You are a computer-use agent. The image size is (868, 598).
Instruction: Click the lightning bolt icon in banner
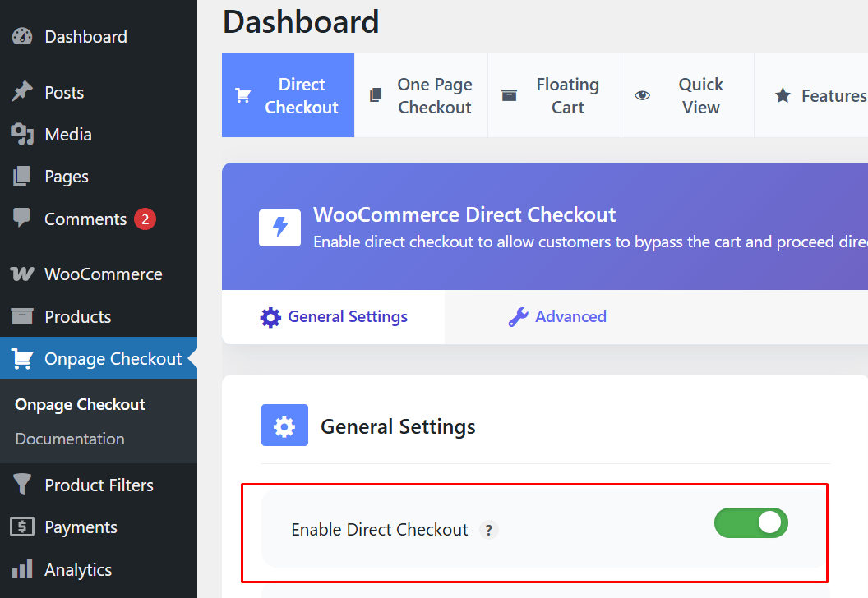pyautogui.click(x=280, y=228)
